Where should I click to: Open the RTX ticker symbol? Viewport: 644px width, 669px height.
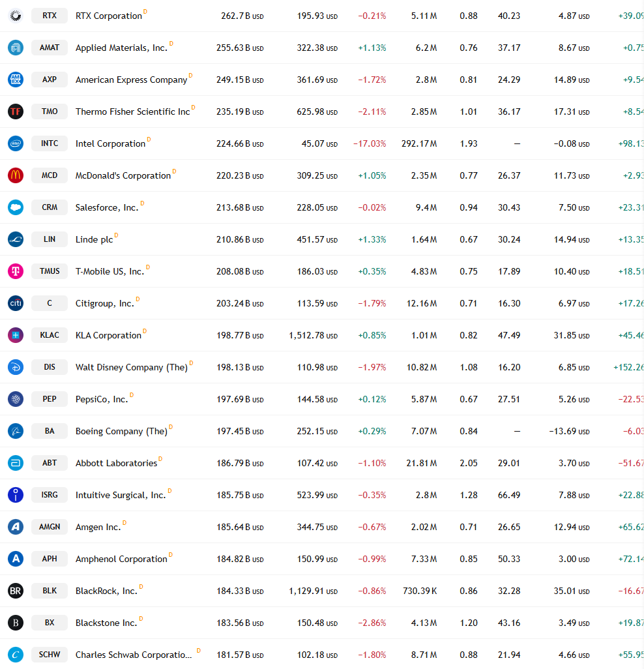pos(50,16)
